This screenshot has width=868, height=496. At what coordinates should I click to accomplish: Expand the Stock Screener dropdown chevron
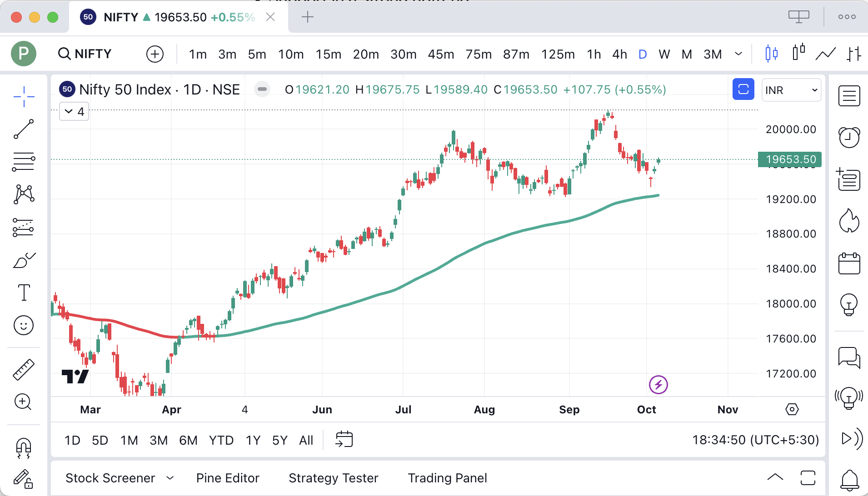[170, 478]
